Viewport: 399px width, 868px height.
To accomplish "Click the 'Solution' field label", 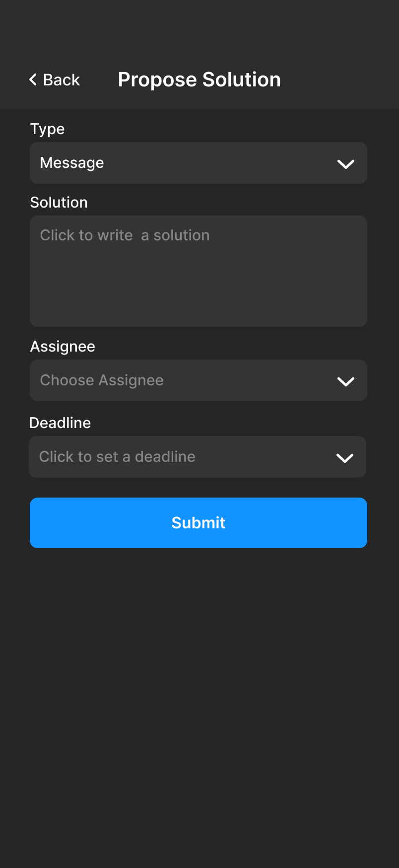I will coord(59,203).
